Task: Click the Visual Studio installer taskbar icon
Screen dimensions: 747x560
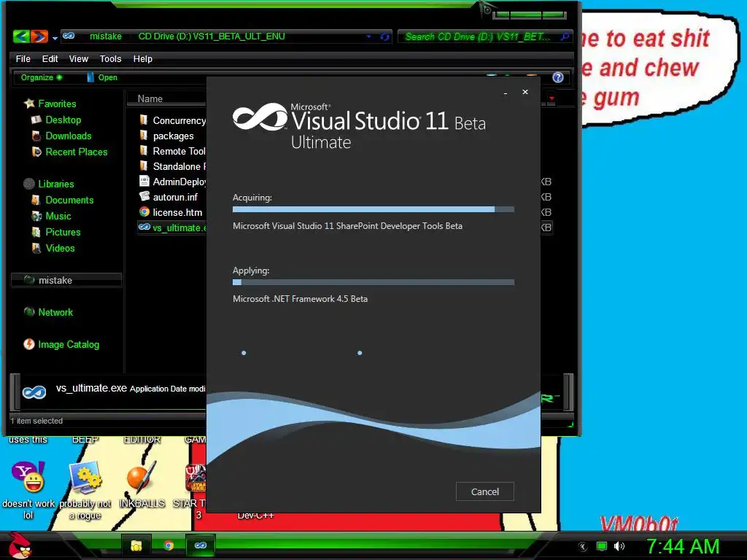Action: [x=201, y=545]
